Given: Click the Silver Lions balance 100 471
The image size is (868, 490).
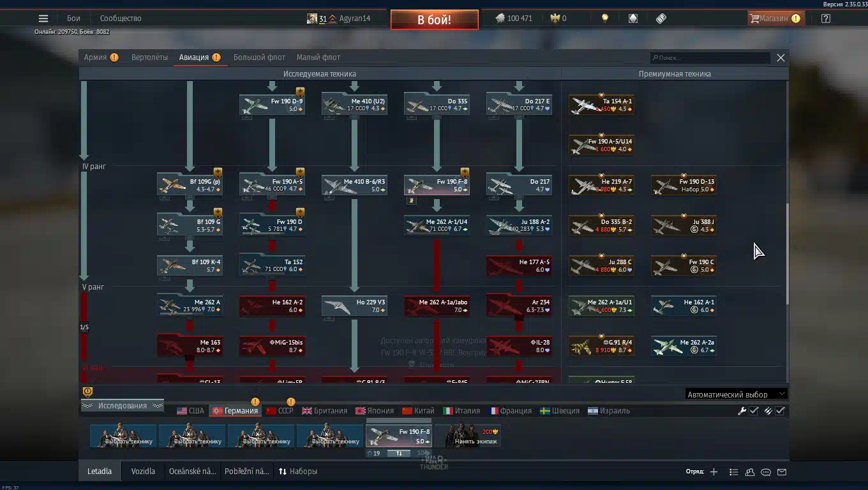Looking at the screenshot, I should [514, 19].
